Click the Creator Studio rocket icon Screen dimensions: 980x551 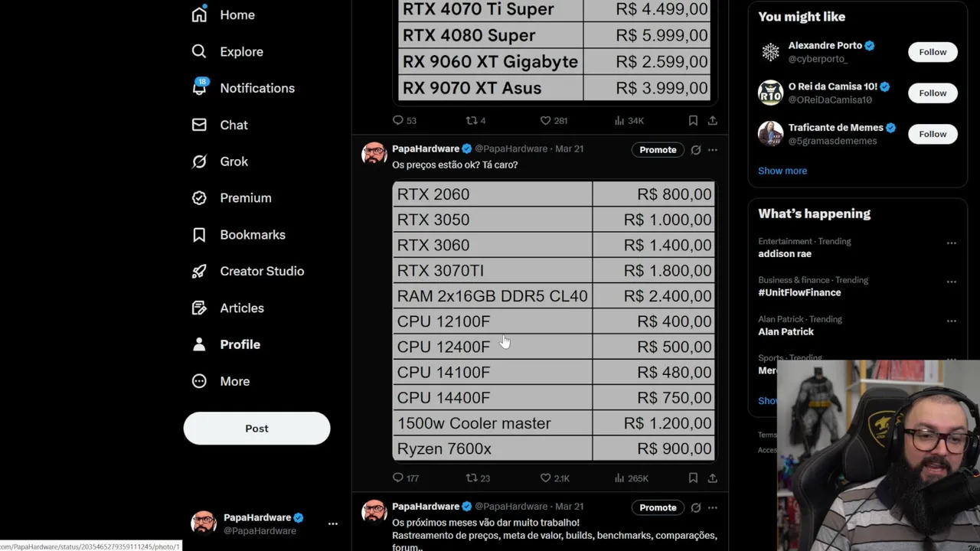pos(199,271)
